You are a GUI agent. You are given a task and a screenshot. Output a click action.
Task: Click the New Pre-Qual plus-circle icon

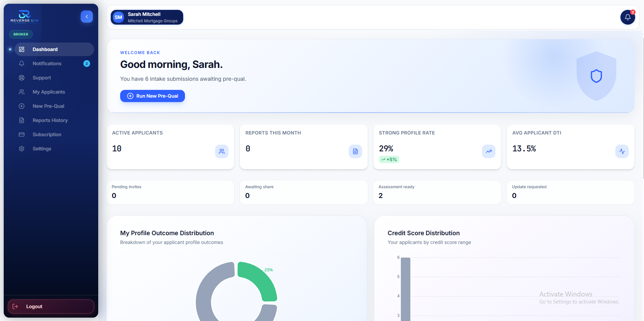point(22,106)
